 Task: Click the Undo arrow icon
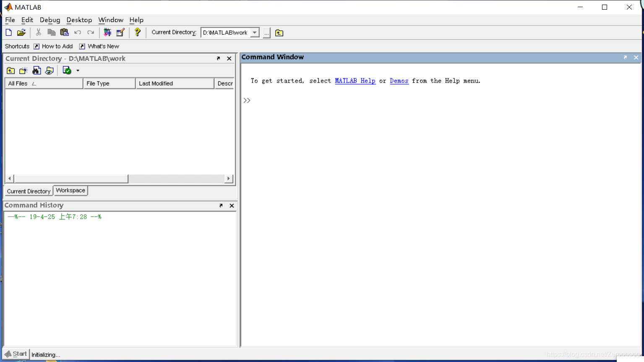pos(78,32)
